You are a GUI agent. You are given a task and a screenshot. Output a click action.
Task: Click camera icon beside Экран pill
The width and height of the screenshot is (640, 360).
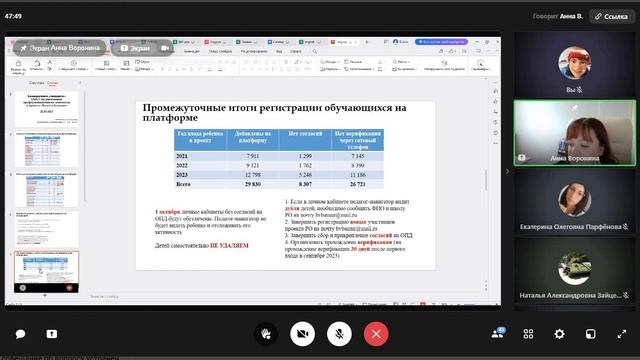[x=165, y=48]
